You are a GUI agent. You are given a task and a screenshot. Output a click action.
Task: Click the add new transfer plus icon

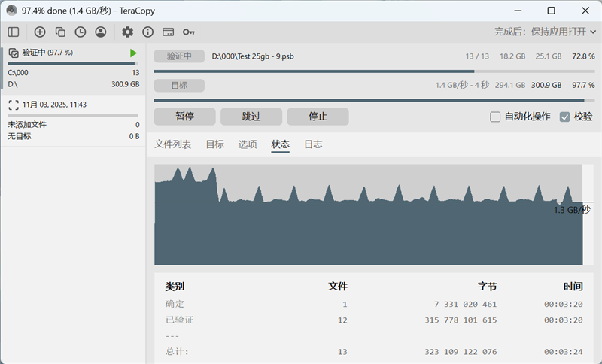(40, 32)
